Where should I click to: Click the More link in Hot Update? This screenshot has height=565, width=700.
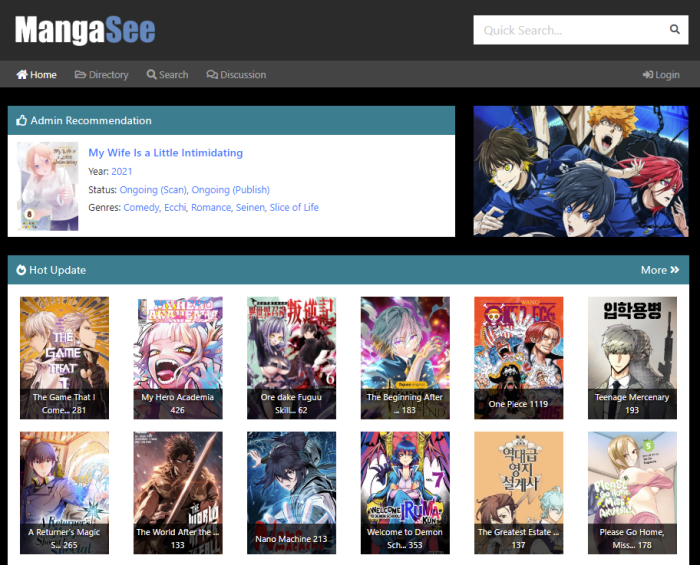[x=660, y=270]
